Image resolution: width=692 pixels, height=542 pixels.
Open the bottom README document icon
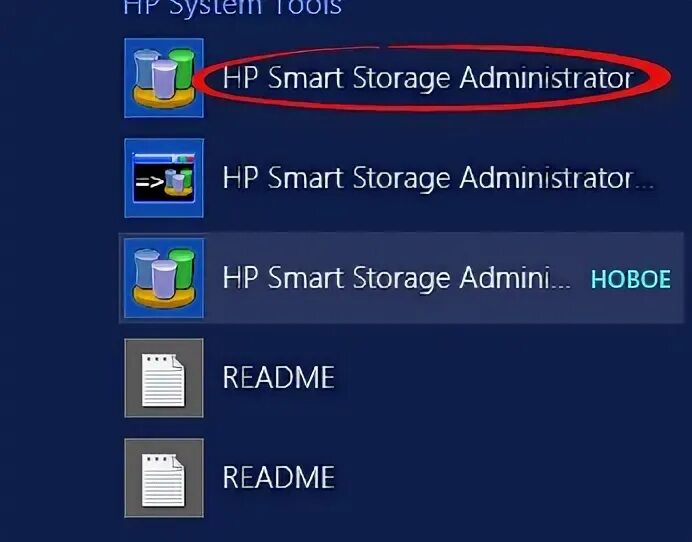[x=164, y=478]
